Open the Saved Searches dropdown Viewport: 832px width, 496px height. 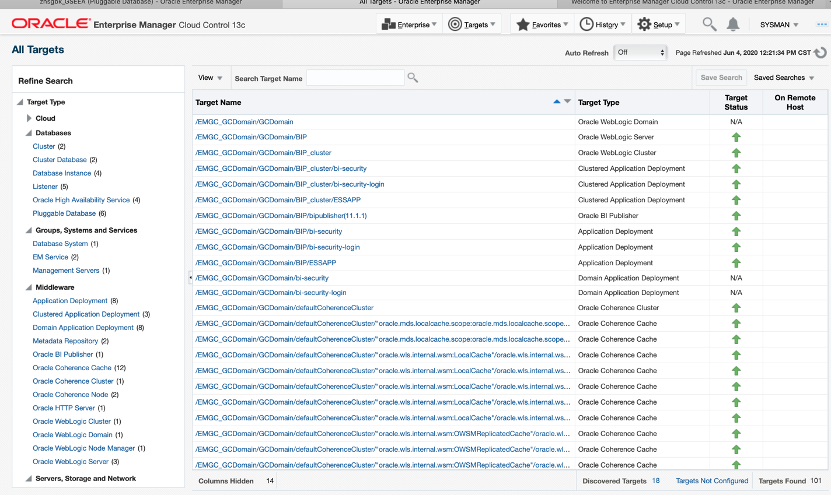pyautogui.click(x=784, y=77)
